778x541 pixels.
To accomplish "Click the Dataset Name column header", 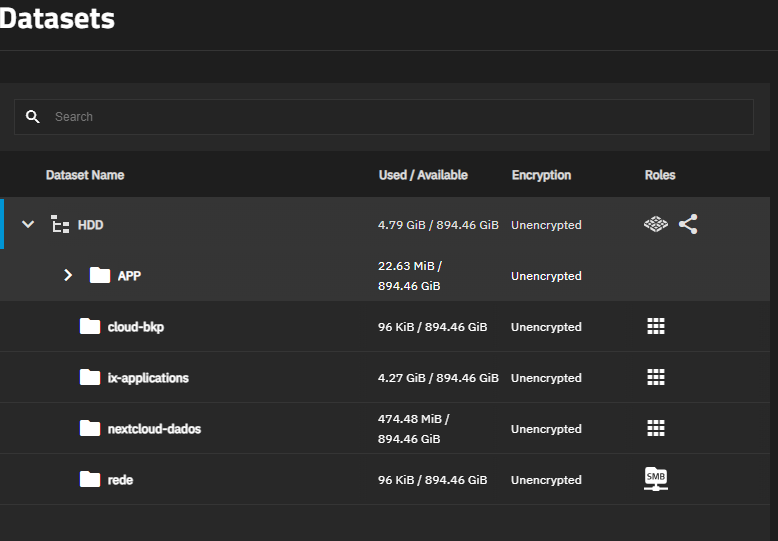I will [x=85, y=175].
